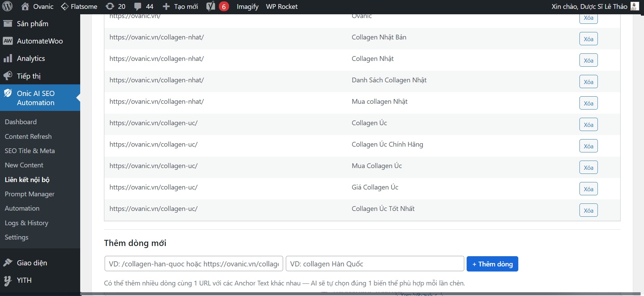Delete the Mua collagen Nhật row
The height and width of the screenshot is (296, 644).
click(589, 103)
